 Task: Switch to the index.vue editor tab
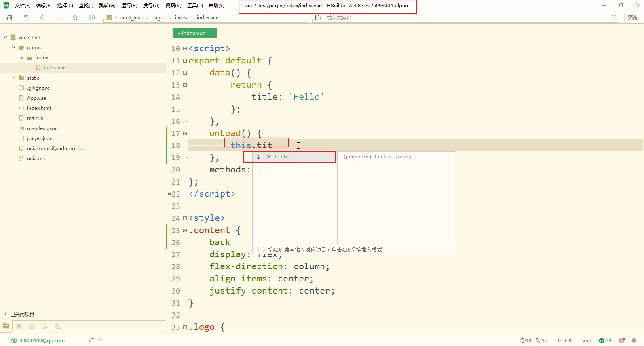194,33
